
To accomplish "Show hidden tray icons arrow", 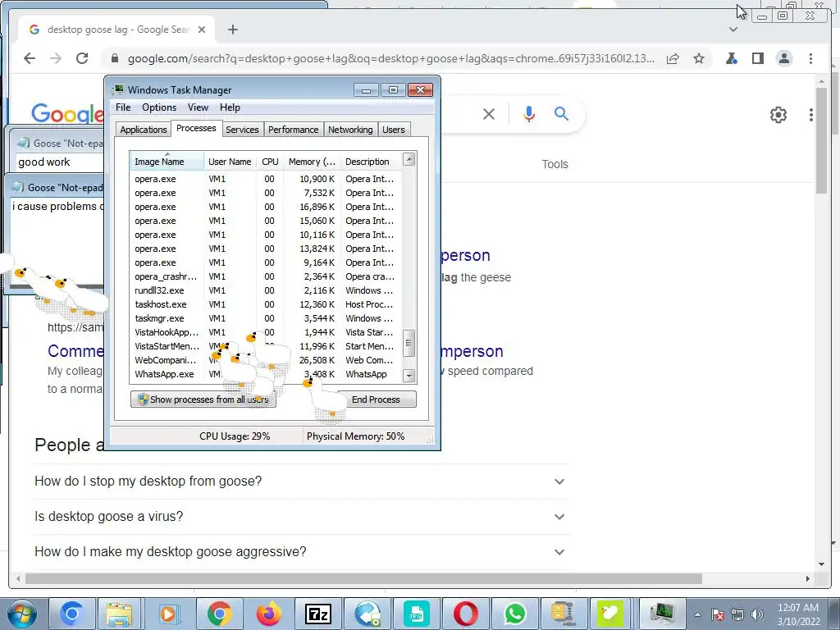I will (x=697, y=614).
